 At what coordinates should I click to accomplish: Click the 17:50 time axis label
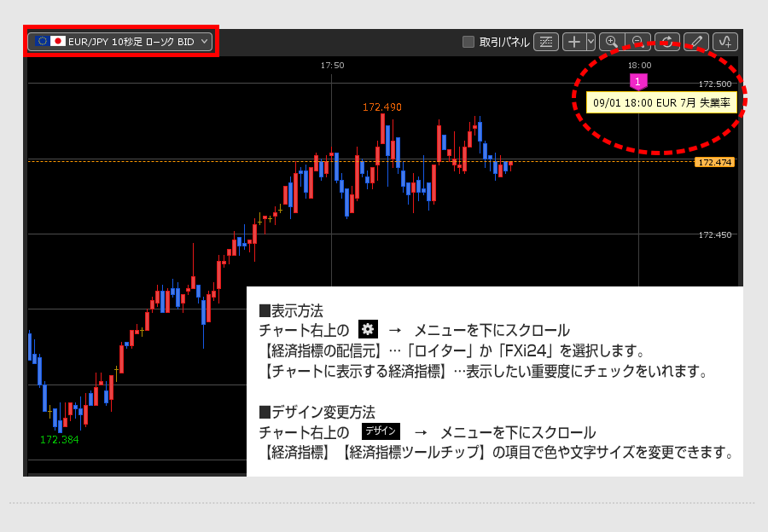[x=332, y=65]
